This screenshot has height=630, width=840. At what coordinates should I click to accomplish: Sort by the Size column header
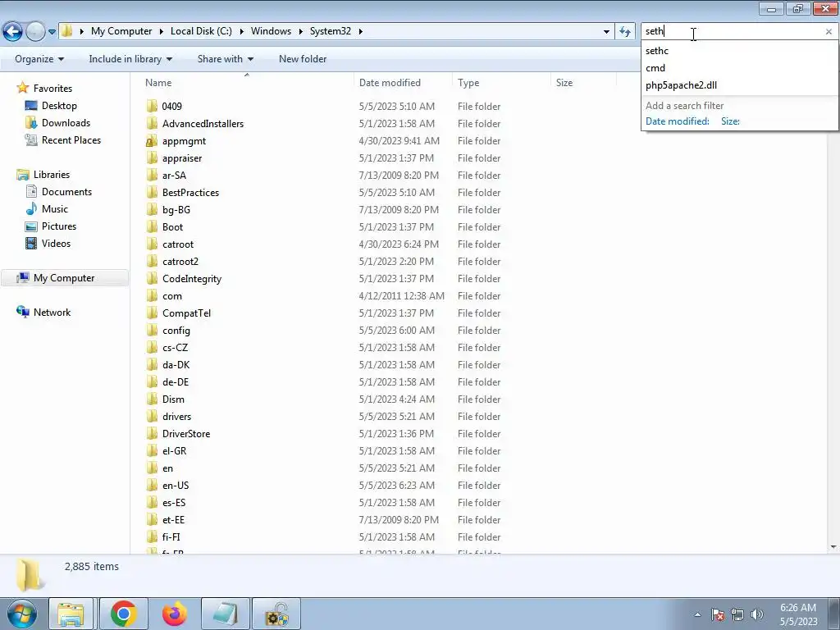coord(564,83)
